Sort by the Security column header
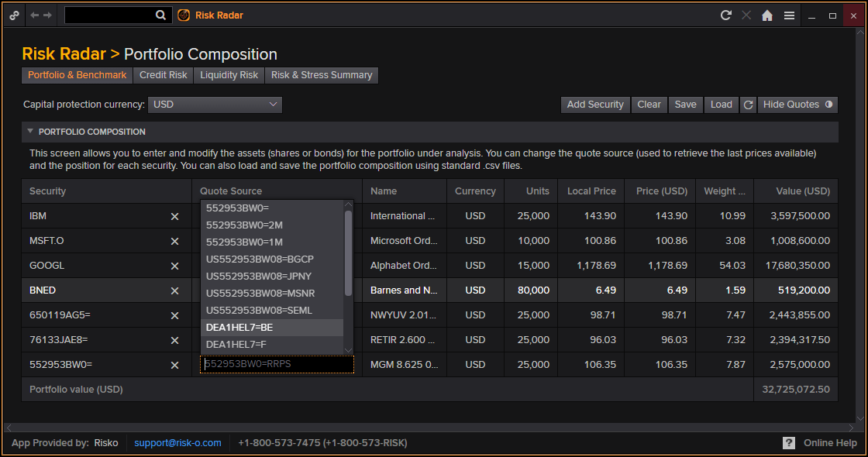Viewport: 868px width, 457px height. pos(107,191)
